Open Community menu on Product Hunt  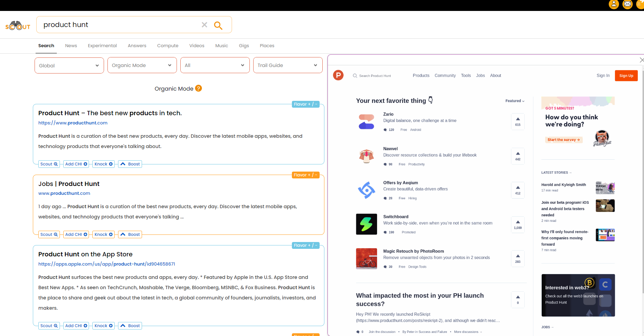(445, 76)
